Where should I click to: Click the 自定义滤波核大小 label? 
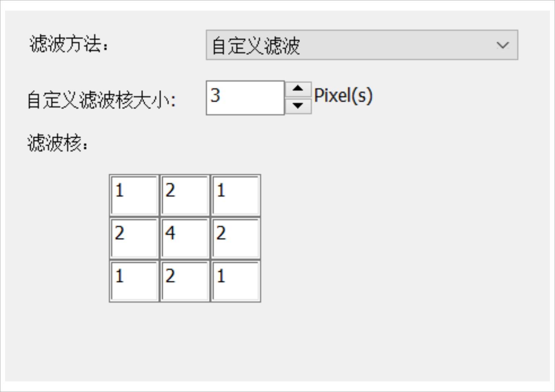101,100
